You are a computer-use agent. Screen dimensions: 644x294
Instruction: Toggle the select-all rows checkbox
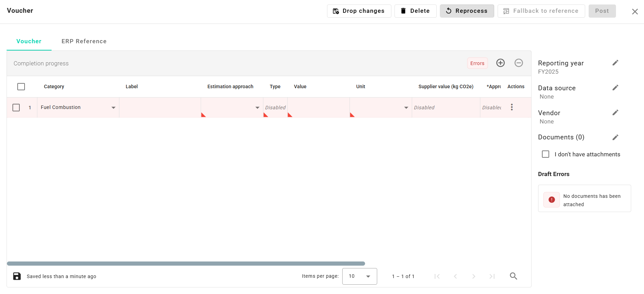click(21, 86)
